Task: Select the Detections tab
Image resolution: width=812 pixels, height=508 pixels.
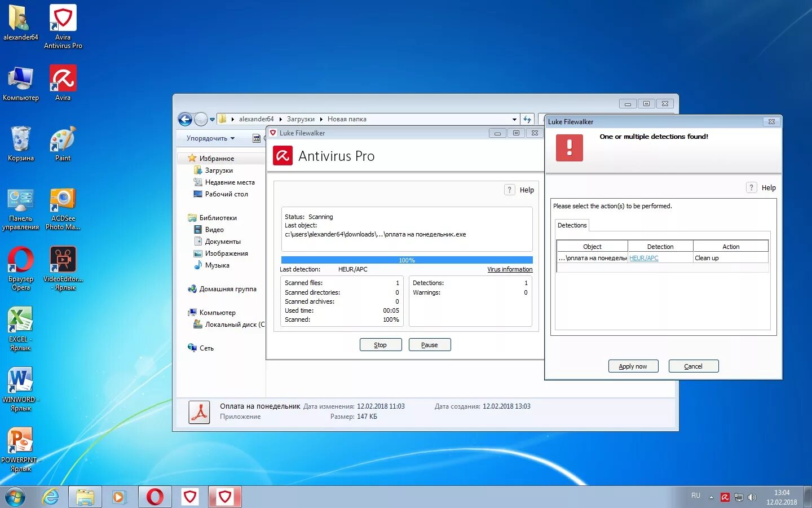Action: tap(572, 225)
